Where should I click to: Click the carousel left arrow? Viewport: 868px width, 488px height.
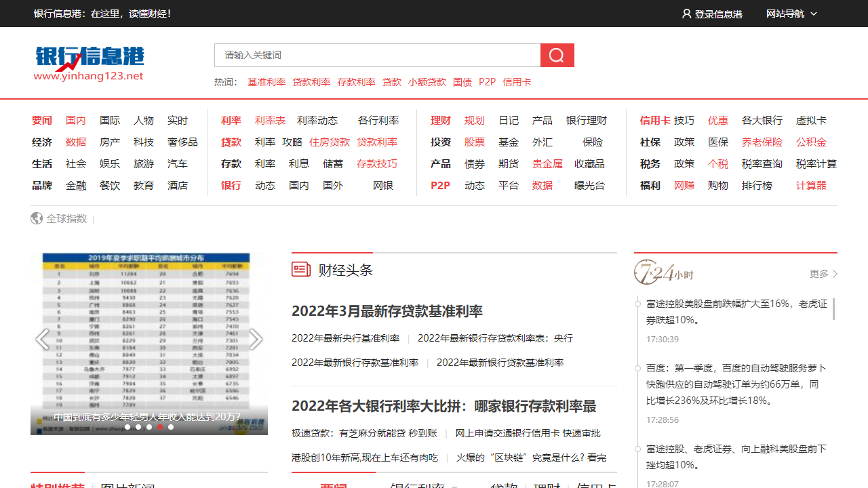43,339
